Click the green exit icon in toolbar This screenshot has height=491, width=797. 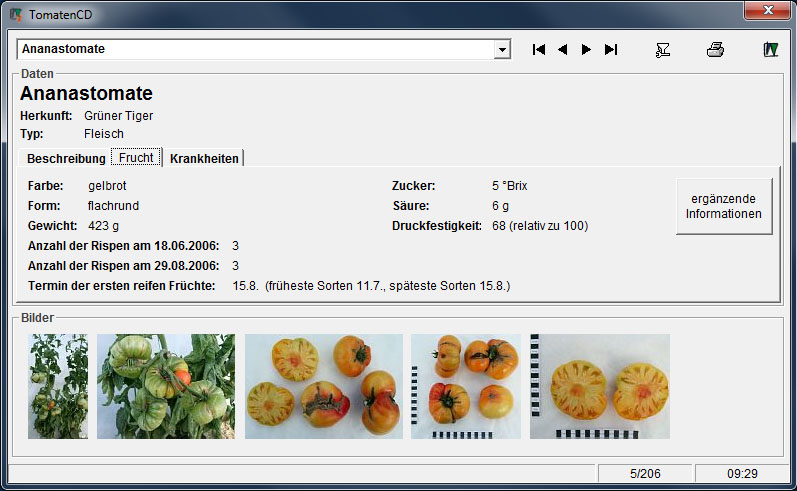pos(770,50)
